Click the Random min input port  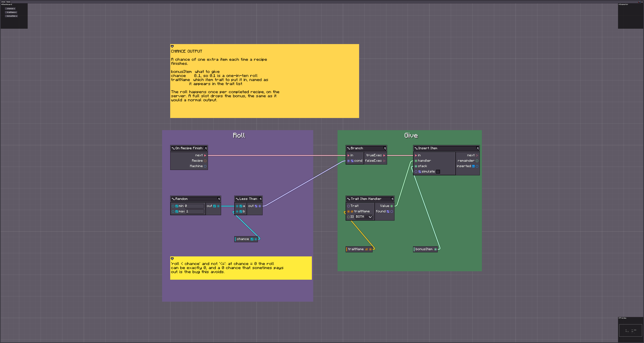[x=173, y=206]
